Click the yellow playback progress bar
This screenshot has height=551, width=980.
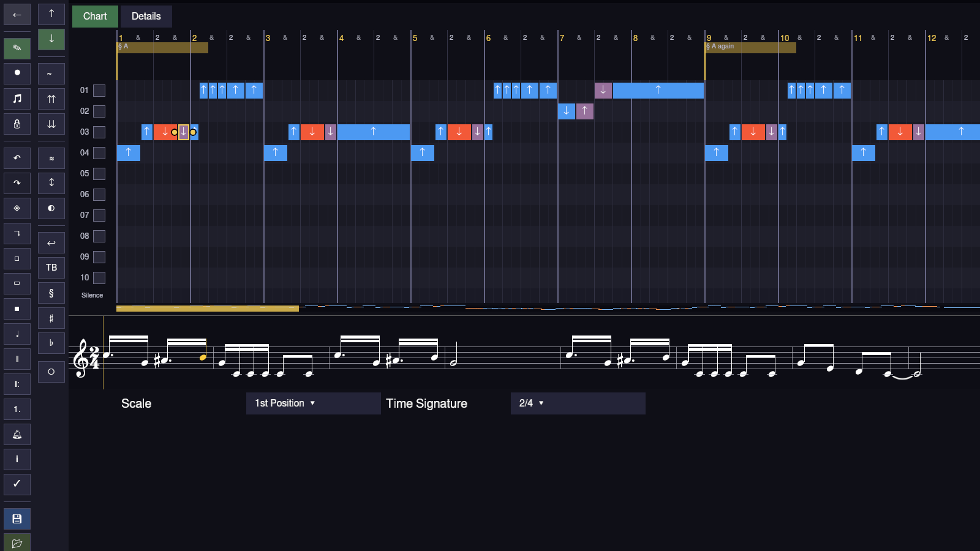(x=208, y=309)
